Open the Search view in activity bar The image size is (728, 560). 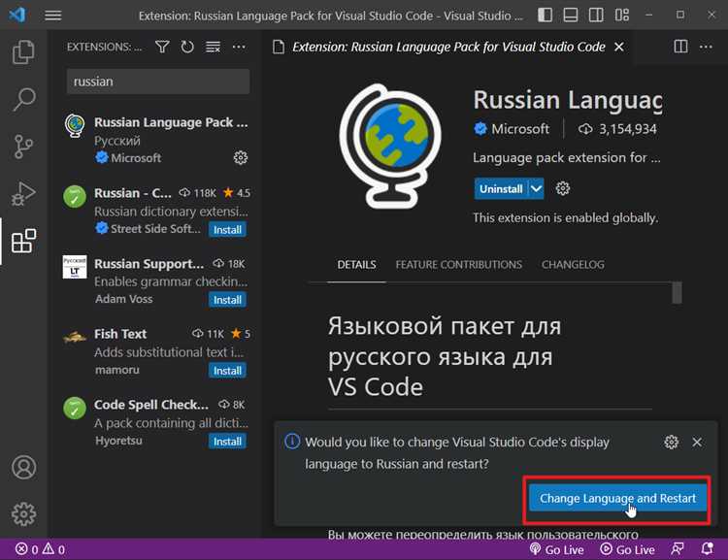23,99
